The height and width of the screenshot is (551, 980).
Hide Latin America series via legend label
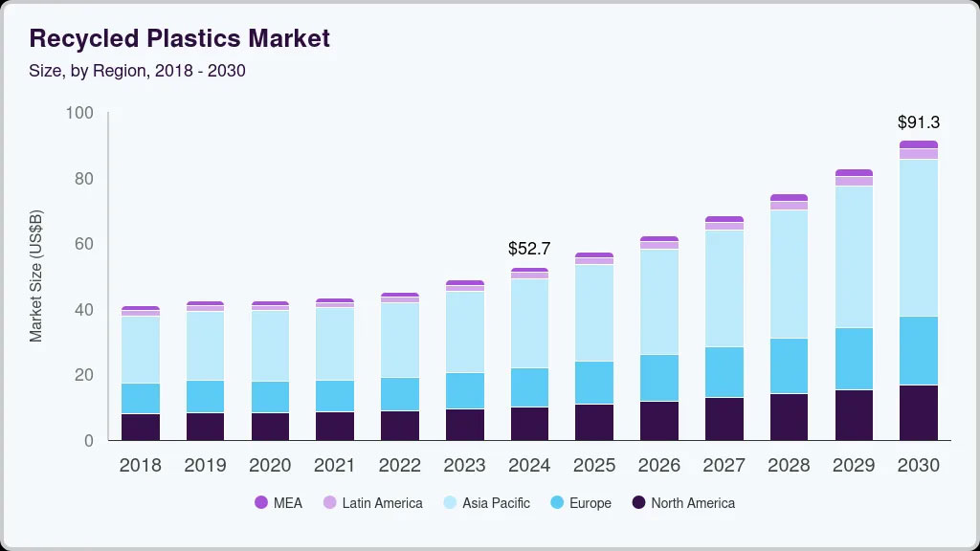tap(382, 503)
